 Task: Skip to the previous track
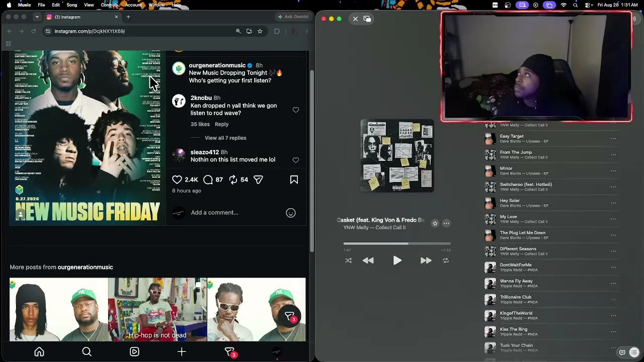pyautogui.click(x=368, y=260)
